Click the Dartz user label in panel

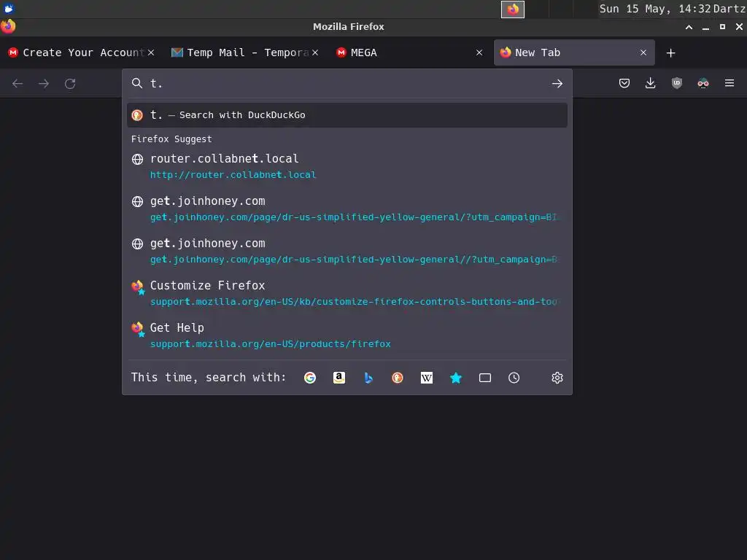pyautogui.click(x=729, y=9)
